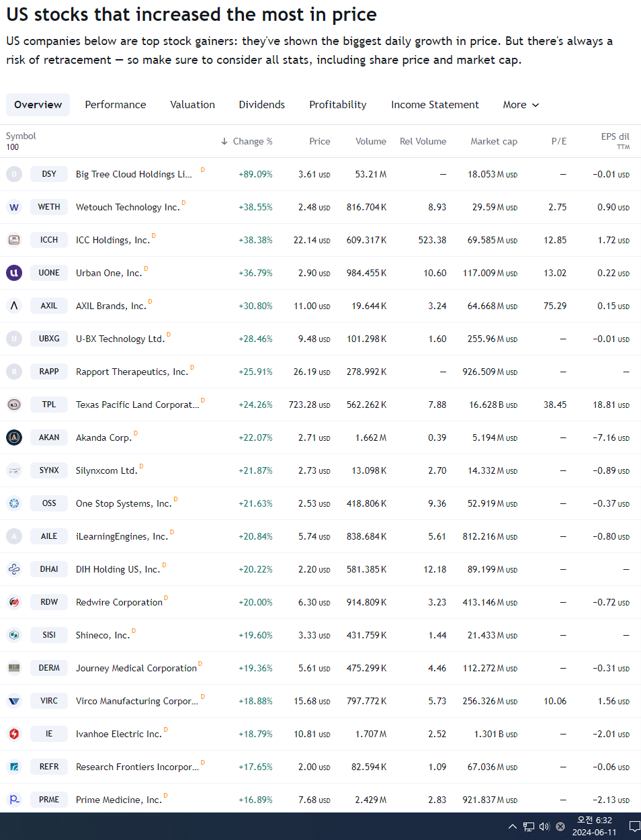The width and height of the screenshot is (641, 840).
Task: Switch to the Income Statement tab
Action: pos(435,105)
